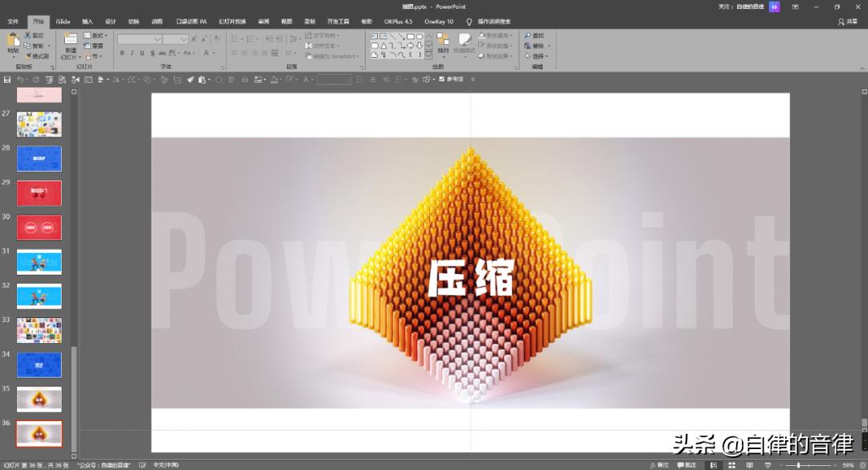Toggle strikethrough abc icon
The width and height of the screenshot is (868, 470).
[x=162, y=53]
